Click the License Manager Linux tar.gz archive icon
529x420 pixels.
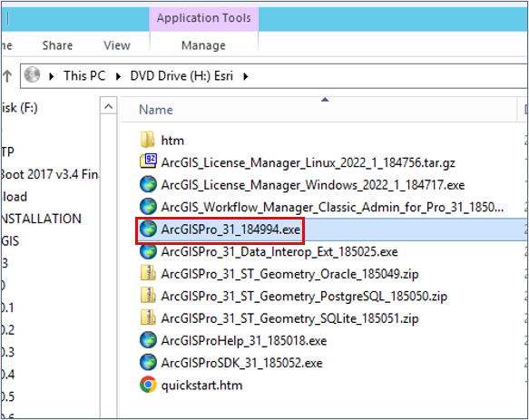pyautogui.click(x=148, y=161)
